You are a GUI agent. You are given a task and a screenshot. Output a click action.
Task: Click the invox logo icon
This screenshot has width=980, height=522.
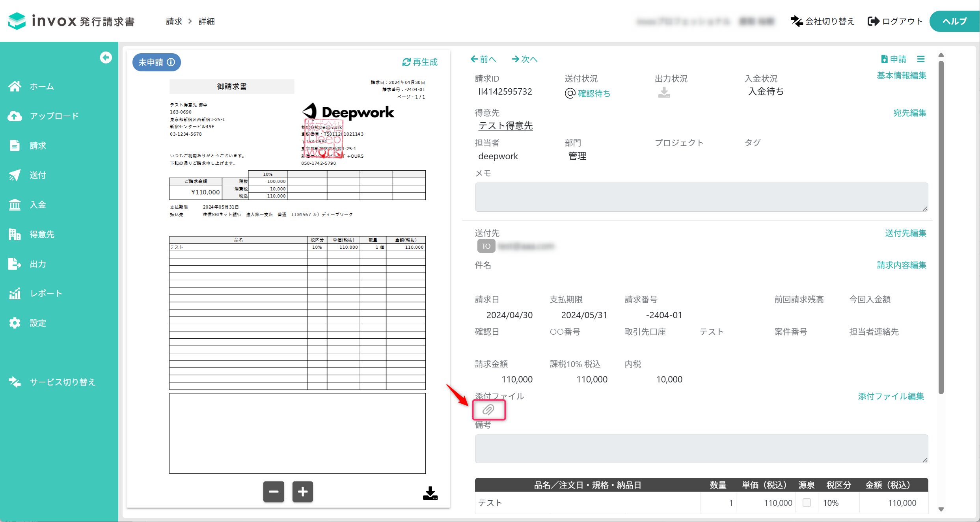click(x=17, y=21)
